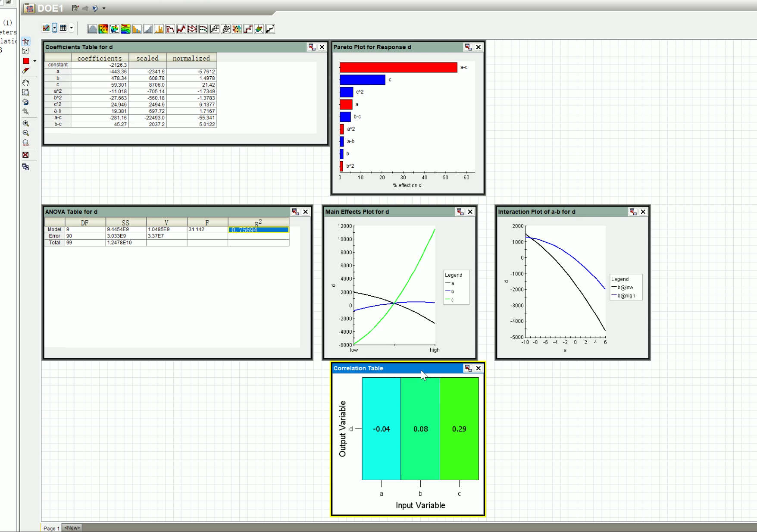Add a new page with the <New> tab
This screenshot has height=532, width=757.
click(72, 528)
